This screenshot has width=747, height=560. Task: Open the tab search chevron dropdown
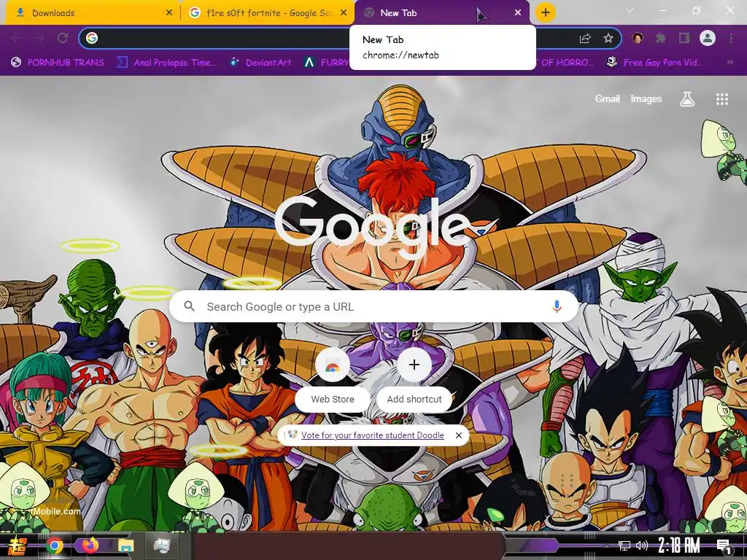[x=630, y=10]
